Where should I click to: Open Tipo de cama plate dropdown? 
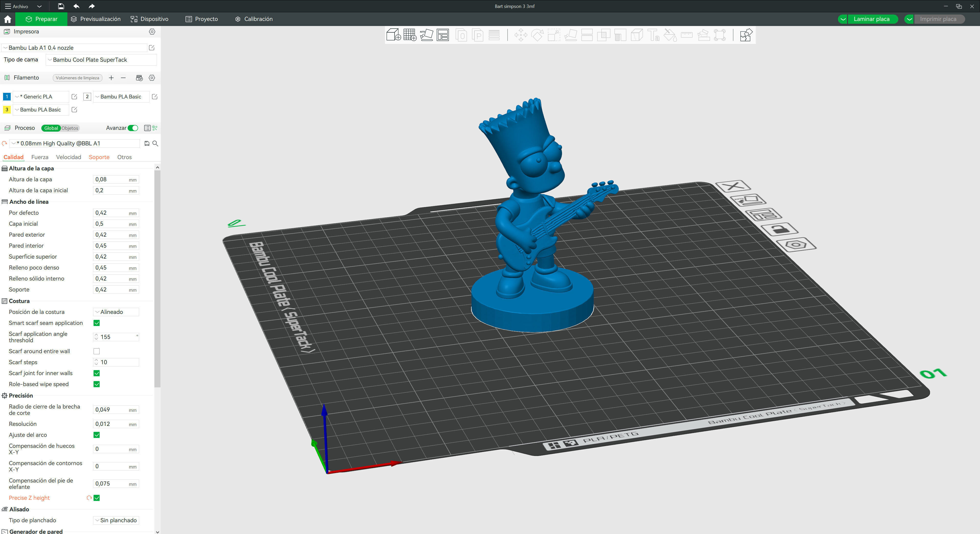pos(101,60)
